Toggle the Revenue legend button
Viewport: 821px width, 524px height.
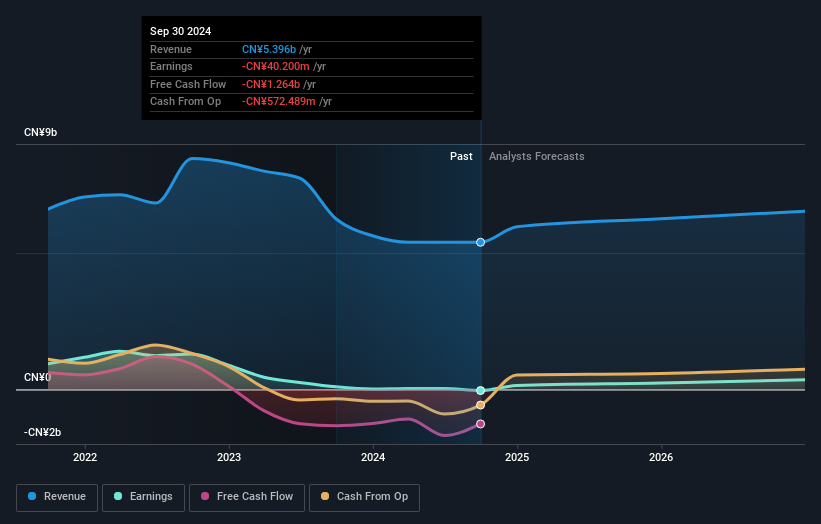tap(57, 497)
